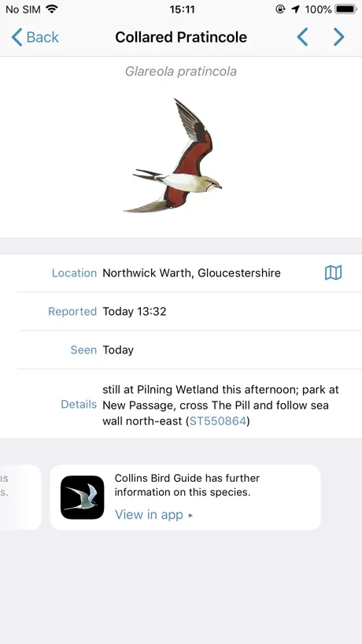Image resolution: width=362 pixels, height=644 pixels.
Task: Select the Reported Today 13:32 row
Action: 181,312
